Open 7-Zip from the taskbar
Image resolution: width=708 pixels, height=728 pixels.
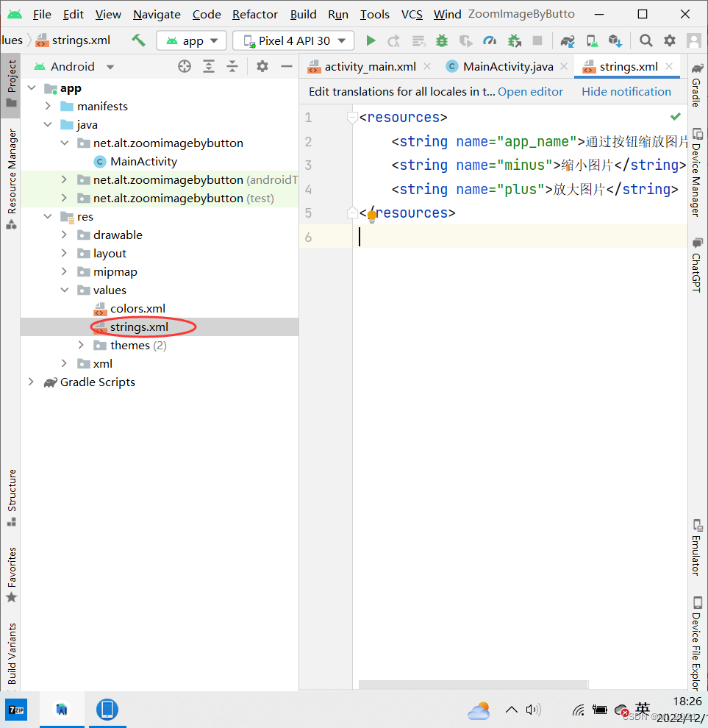tap(16, 710)
